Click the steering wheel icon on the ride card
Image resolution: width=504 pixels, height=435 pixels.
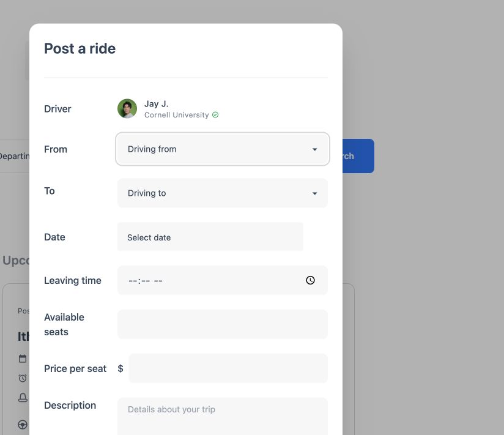[x=23, y=425]
